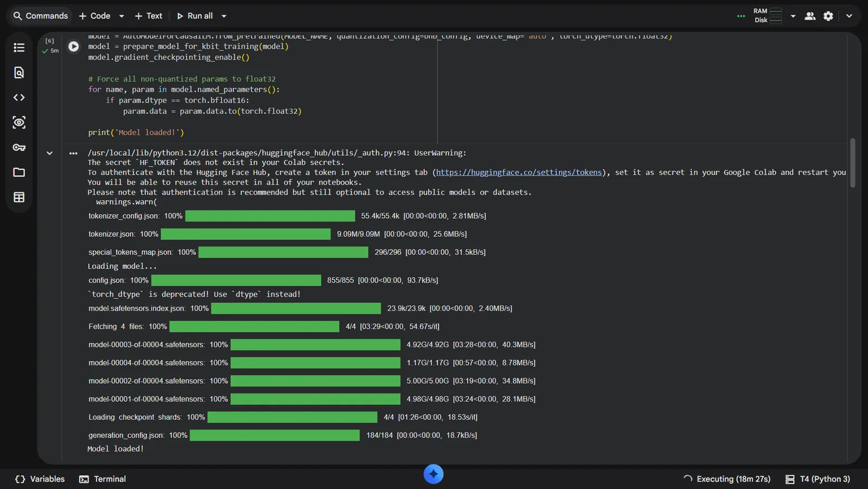Viewport: 868px width, 489px height.
Task: Open the data inspector eye icon
Action: (x=19, y=123)
